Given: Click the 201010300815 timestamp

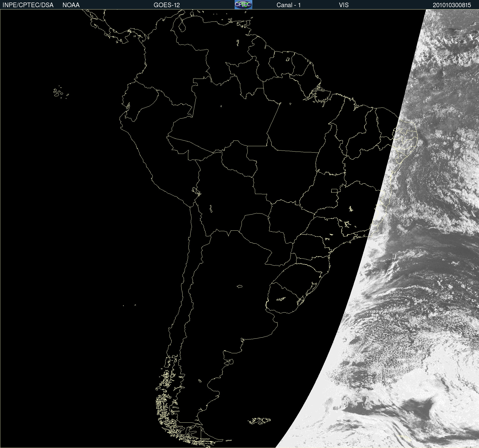Looking at the screenshot, I should tap(452, 5).
